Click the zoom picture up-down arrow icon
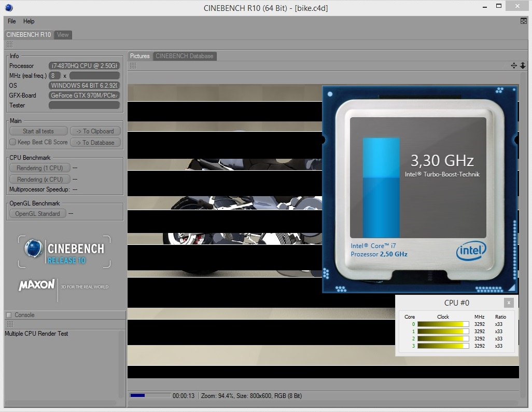 click(x=523, y=65)
